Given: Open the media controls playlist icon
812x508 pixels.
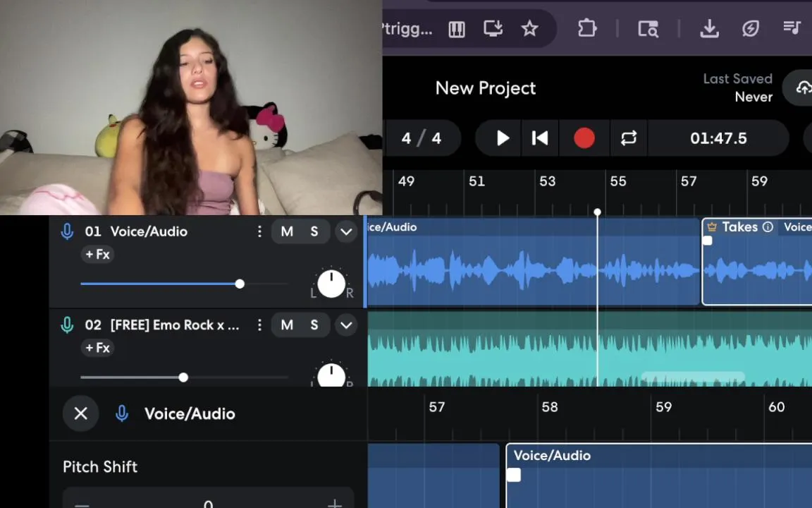Looking at the screenshot, I should click(792, 28).
